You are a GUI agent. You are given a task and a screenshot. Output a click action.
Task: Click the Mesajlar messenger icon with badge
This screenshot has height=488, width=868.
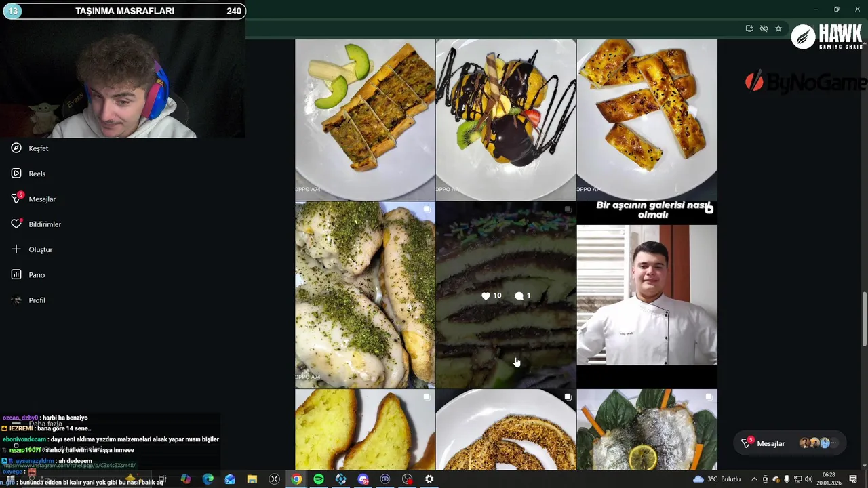click(x=16, y=199)
